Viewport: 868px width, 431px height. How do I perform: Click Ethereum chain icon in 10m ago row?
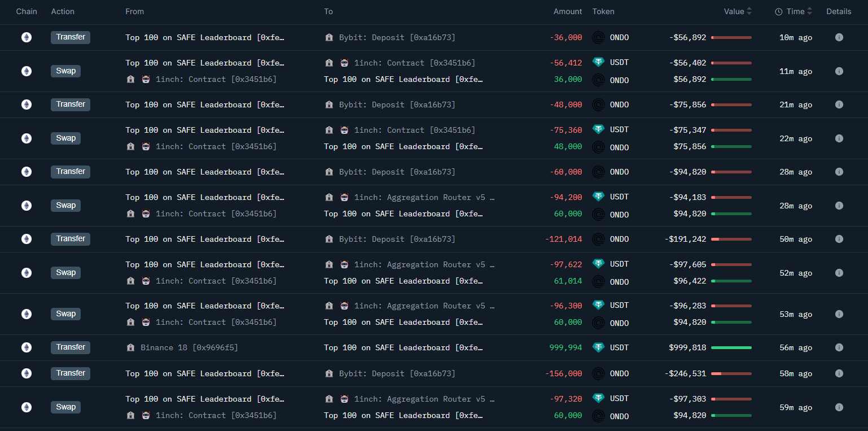27,37
